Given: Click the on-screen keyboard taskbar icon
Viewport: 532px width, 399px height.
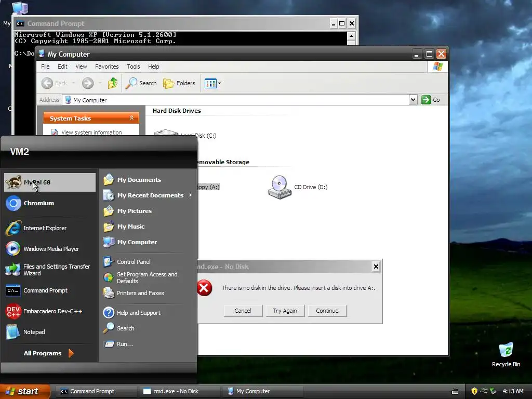Looking at the screenshot, I should [x=455, y=392].
